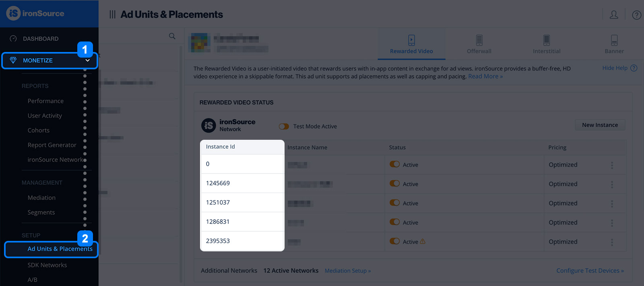Open Performance report
The width and height of the screenshot is (644, 286).
tap(45, 101)
